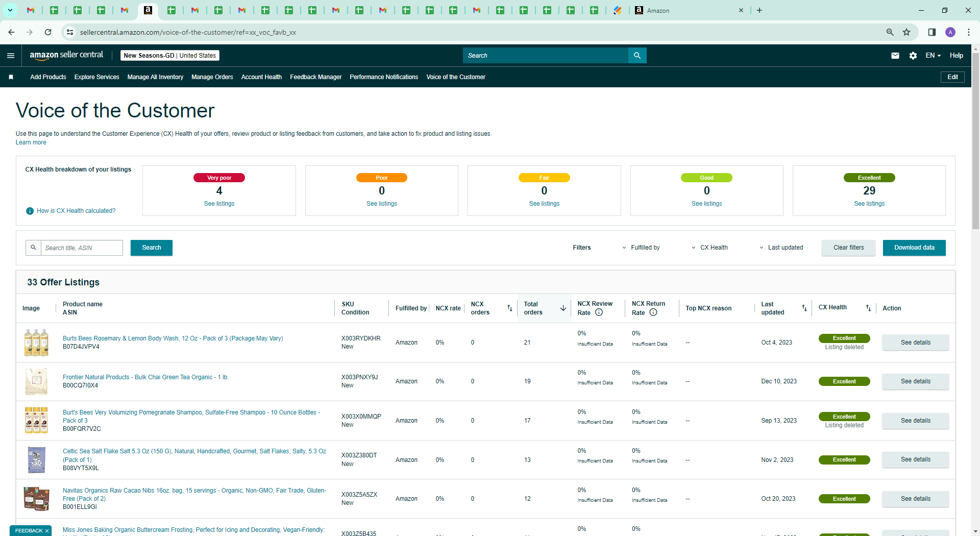Image resolution: width=980 pixels, height=536 pixels.
Task: Click the Edit button in the navigation bar
Action: pyautogui.click(x=953, y=77)
